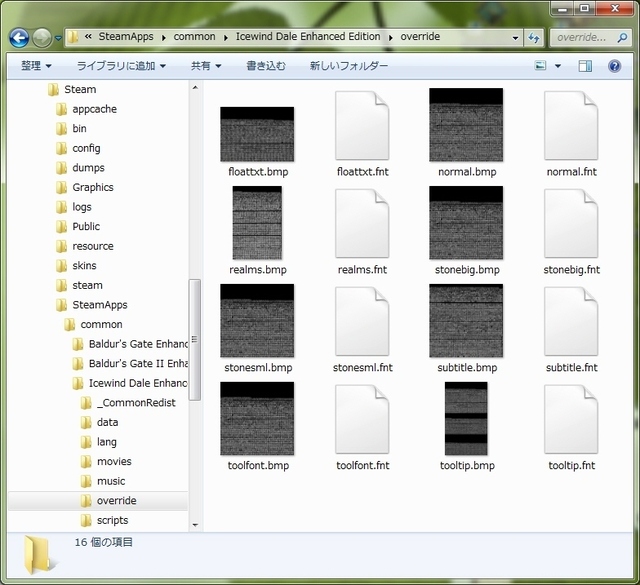640x585 pixels.
Task: Open the 整理 menu dropdown
Action: (36, 66)
